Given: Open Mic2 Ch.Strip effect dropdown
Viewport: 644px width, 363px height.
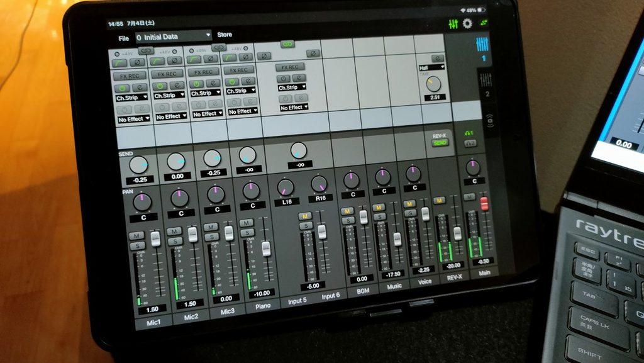Looking at the screenshot, I should click(169, 96).
